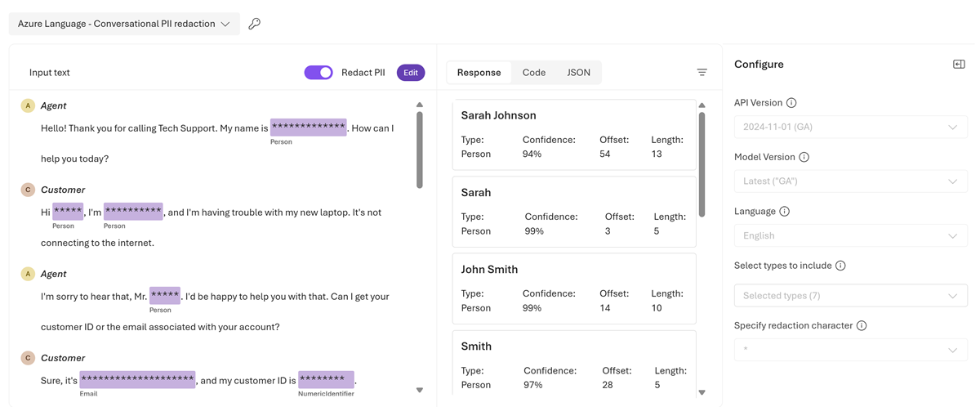Open info tooltip for Select types to include
Viewport: 980px width, 407px height.
tap(840, 266)
